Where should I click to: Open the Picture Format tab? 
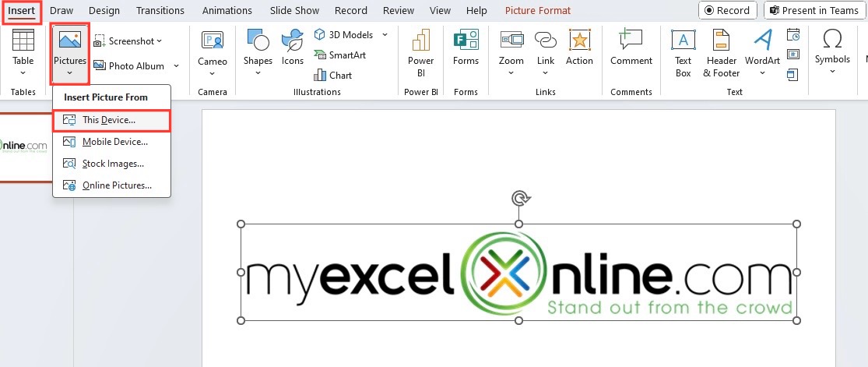537,11
